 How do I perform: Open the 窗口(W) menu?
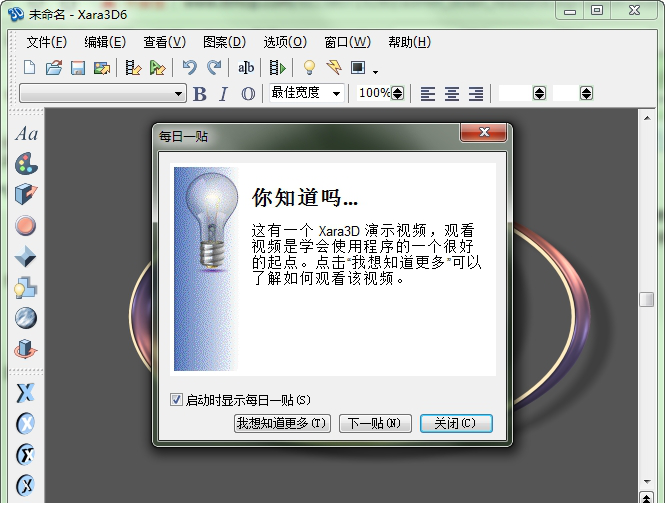tap(347, 42)
